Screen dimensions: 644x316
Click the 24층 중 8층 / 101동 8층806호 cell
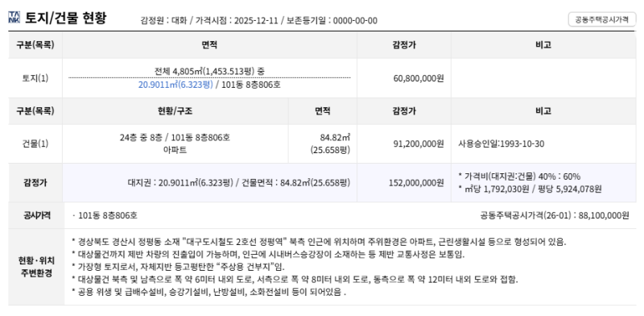175,137
